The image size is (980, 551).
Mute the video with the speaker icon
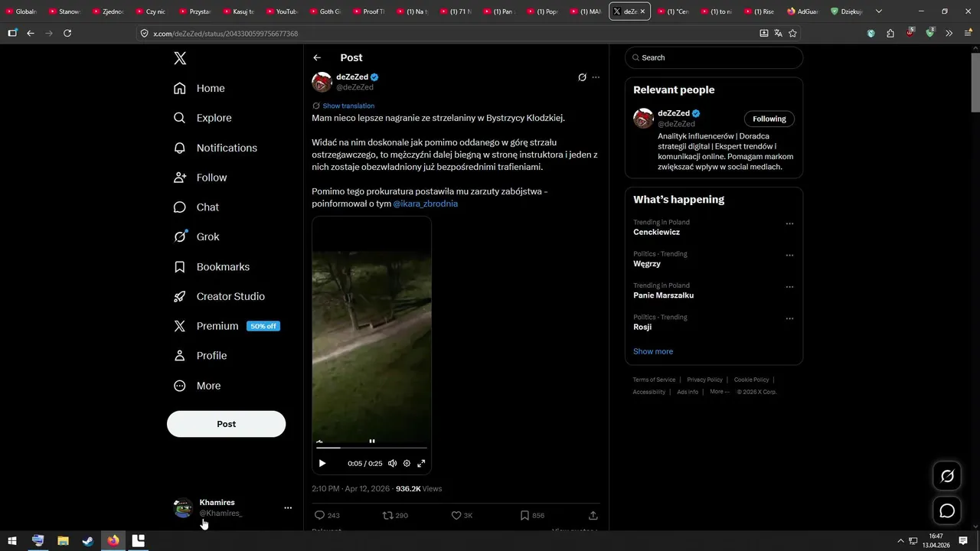pos(392,463)
